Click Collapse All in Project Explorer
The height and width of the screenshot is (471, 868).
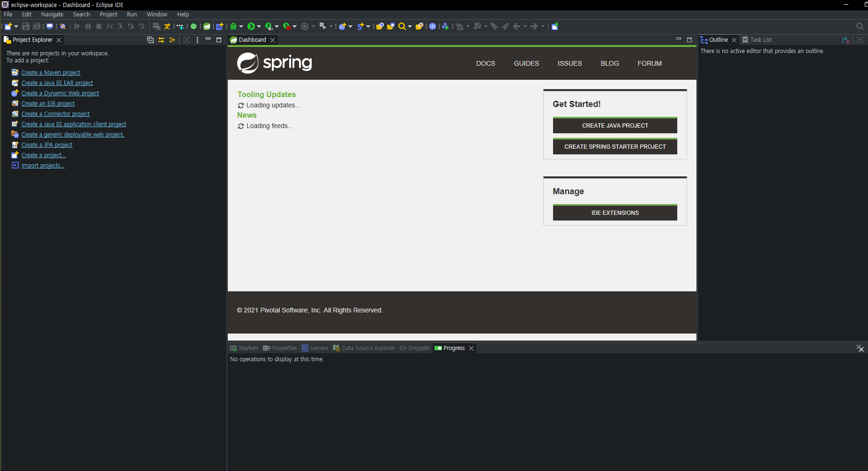point(150,40)
